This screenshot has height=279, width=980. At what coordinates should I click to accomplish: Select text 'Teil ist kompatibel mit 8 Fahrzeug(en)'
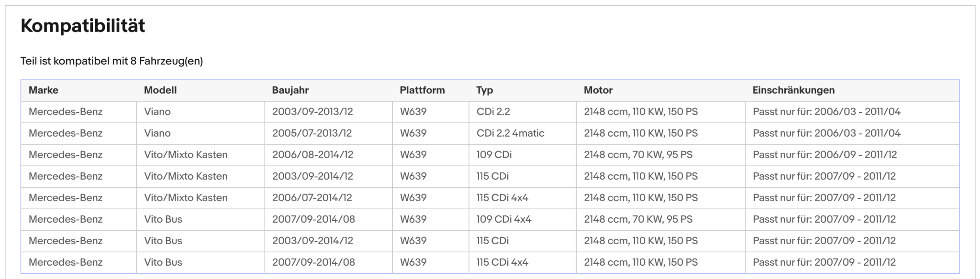[x=111, y=61]
